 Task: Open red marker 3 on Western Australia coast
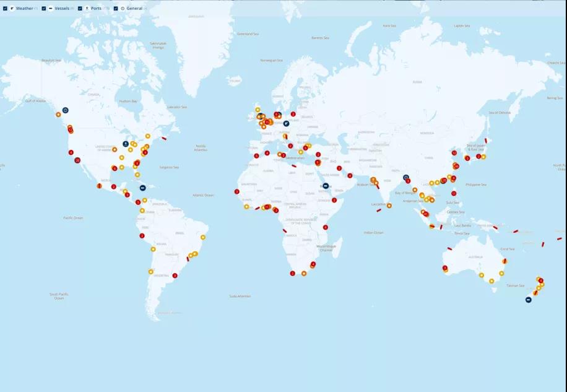pos(445,268)
